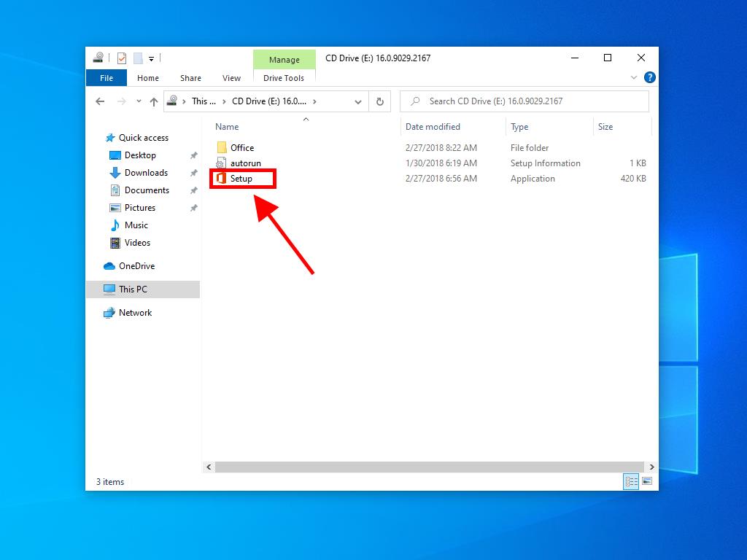
Task: Select Downloads in Quick access
Action: point(146,173)
